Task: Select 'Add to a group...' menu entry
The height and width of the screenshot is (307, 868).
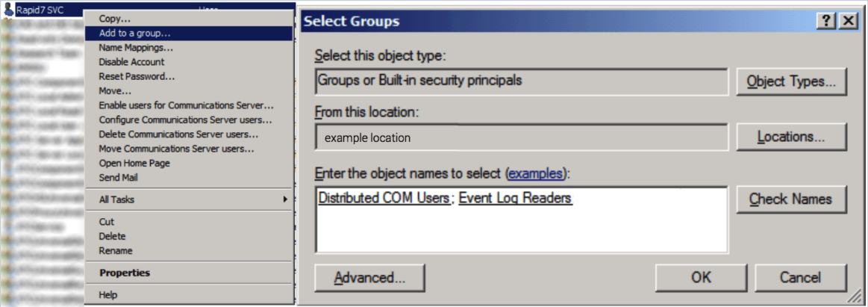Action: [134, 33]
